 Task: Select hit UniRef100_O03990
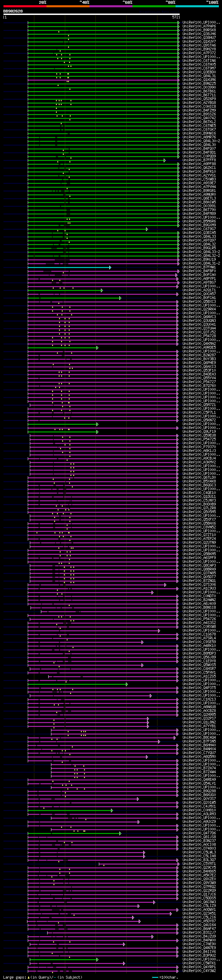[199, 88]
